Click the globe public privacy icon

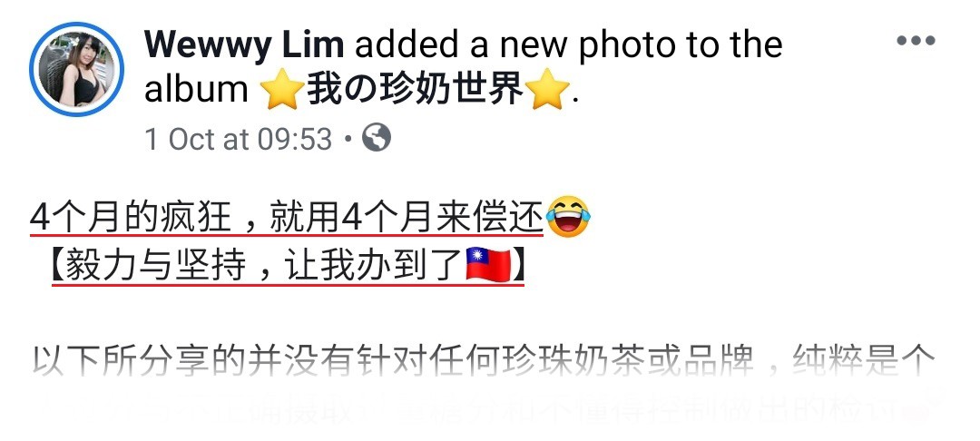click(377, 137)
